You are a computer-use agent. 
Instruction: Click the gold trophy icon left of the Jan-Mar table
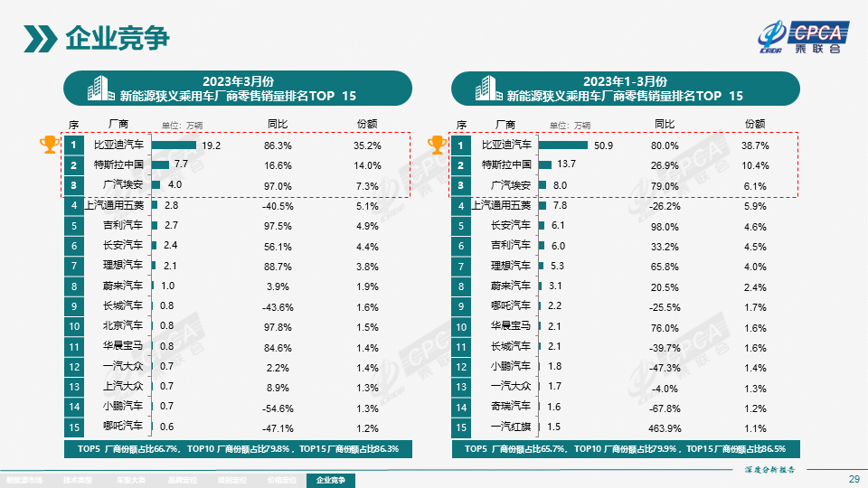click(x=436, y=145)
